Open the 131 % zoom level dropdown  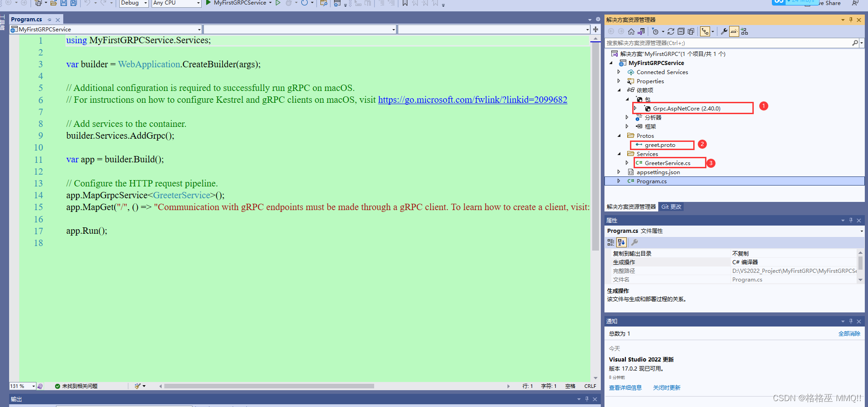click(x=23, y=386)
